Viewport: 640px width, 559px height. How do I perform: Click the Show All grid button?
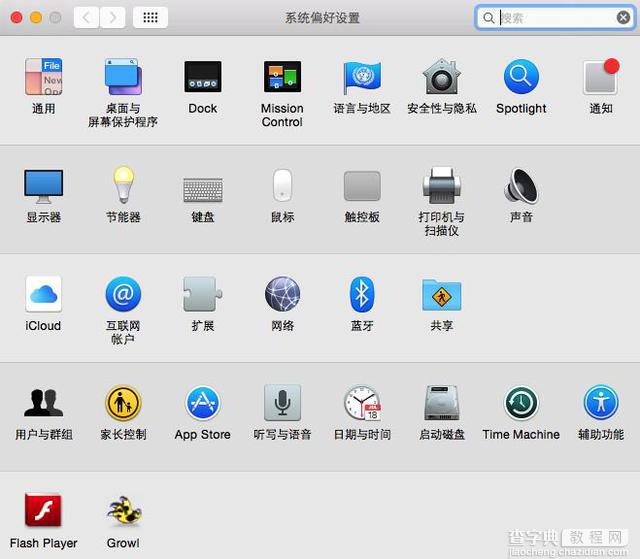click(x=150, y=18)
